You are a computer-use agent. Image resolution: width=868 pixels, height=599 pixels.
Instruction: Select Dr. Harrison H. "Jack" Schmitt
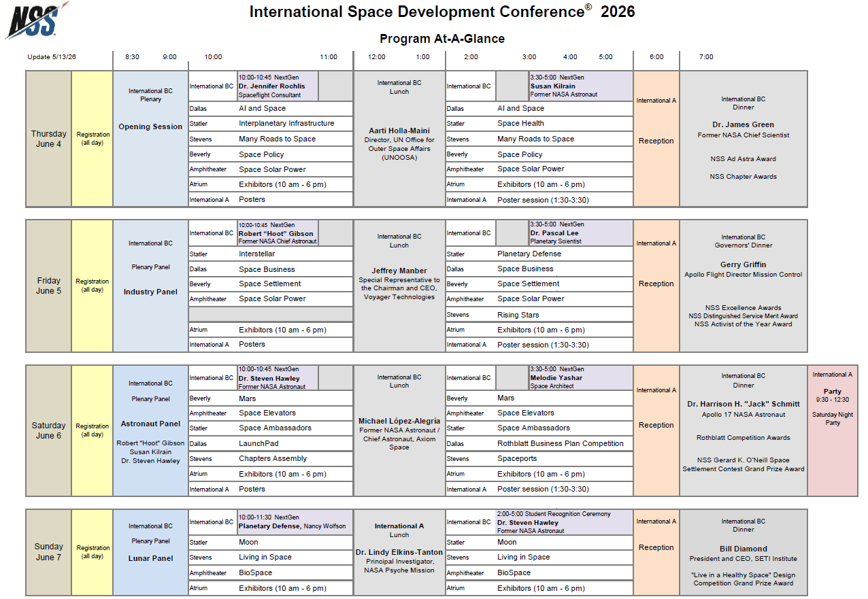(x=744, y=404)
